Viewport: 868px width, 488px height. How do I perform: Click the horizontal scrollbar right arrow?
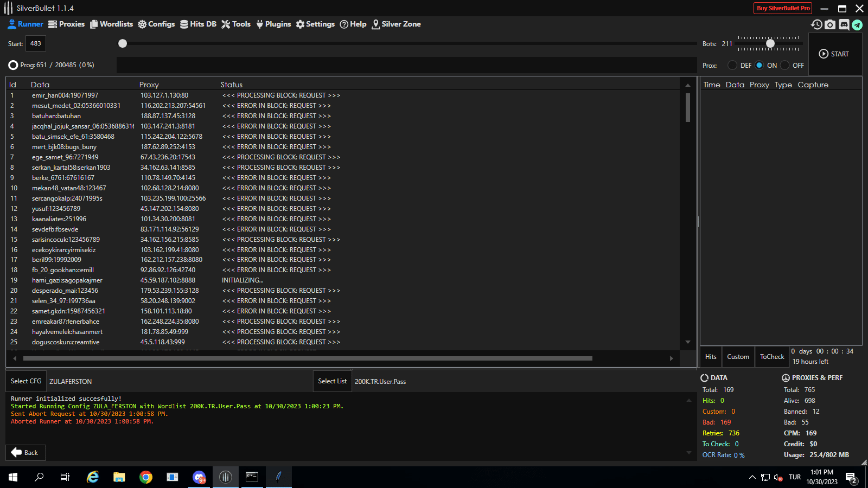click(x=672, y=358)
